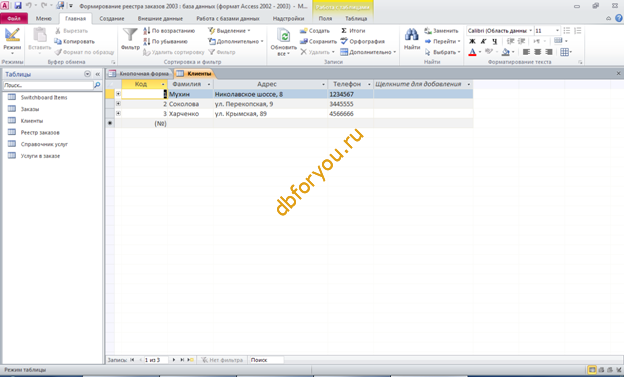Sort descending with По убыванию
This screenshot has width=624, height=377.
point(166,41)
